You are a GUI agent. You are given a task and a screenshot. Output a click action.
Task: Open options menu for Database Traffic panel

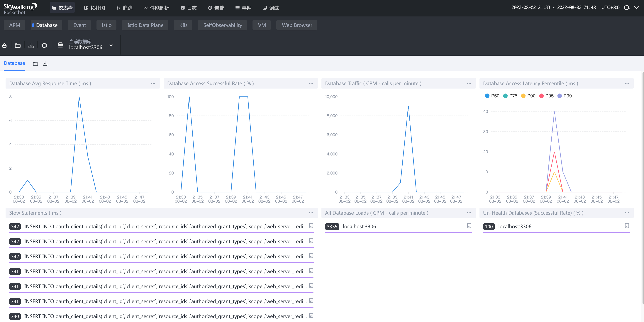click(x=469, y=84)
